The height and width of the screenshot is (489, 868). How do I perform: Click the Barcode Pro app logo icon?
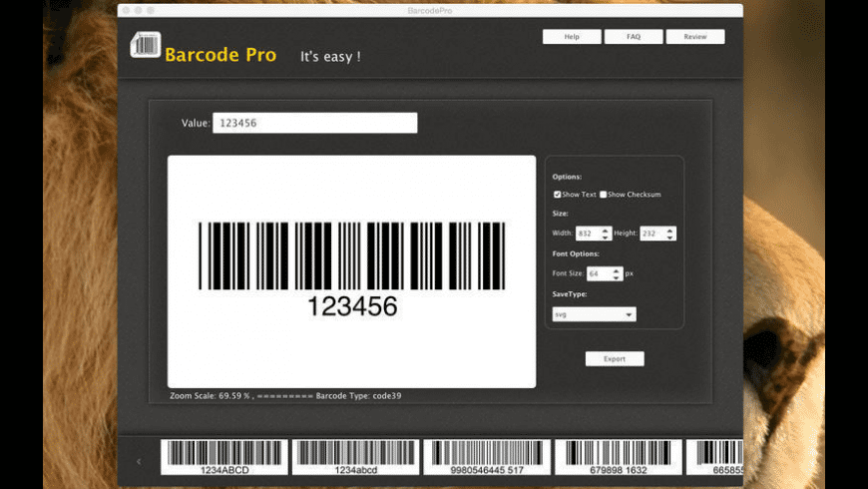click(x=146, y=45)
